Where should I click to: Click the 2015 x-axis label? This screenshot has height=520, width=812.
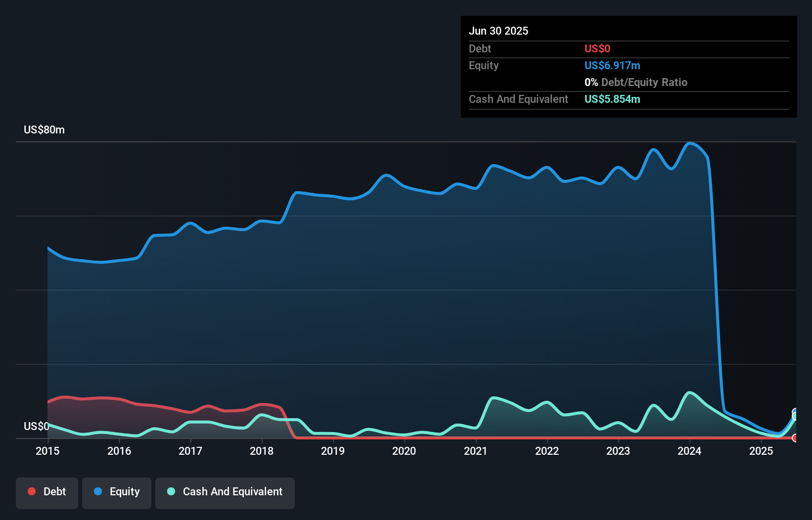point(47,451)
